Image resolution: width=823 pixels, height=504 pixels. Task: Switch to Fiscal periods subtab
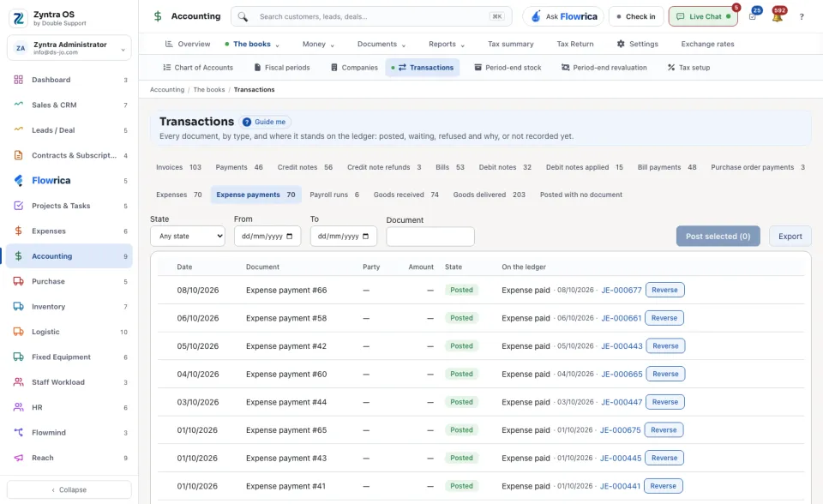click(282, 68)
